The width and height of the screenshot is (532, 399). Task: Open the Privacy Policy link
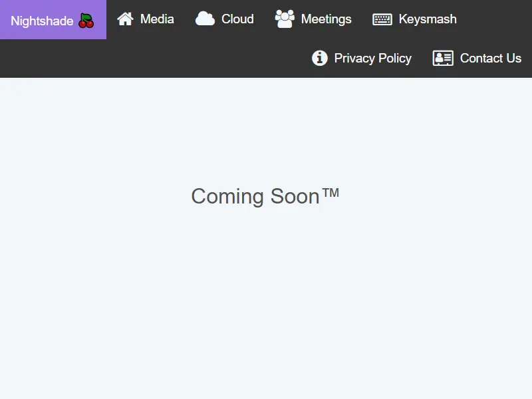[362, 59]
